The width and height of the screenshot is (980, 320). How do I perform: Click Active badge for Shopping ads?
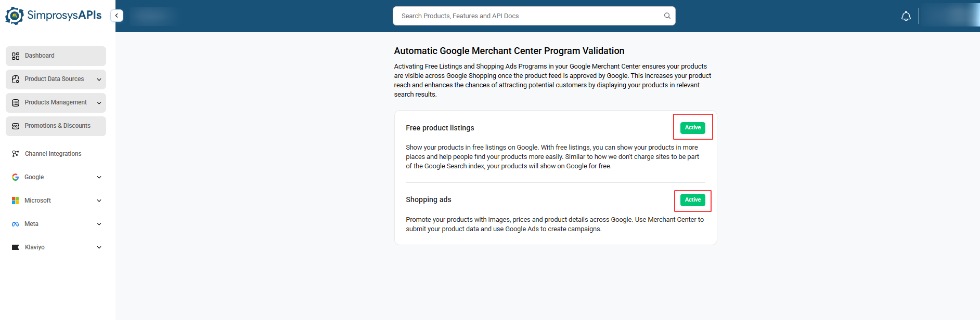(692, 200)
